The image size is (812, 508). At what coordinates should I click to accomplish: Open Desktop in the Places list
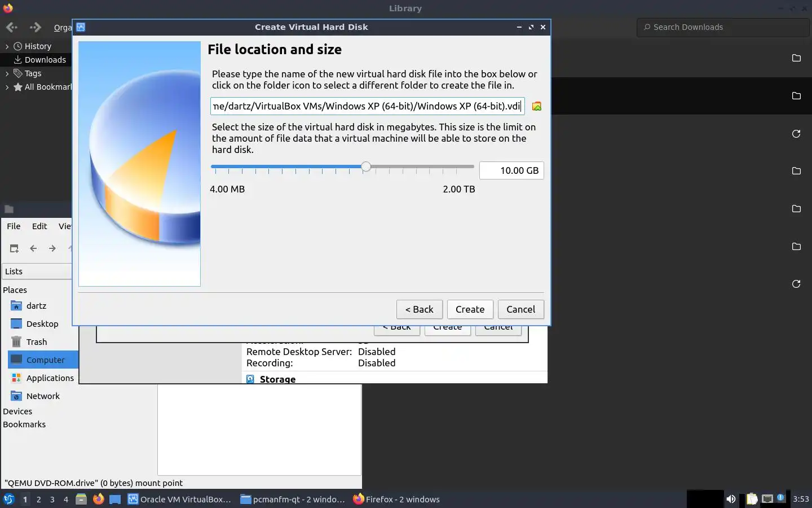click(x=42, y=324)
